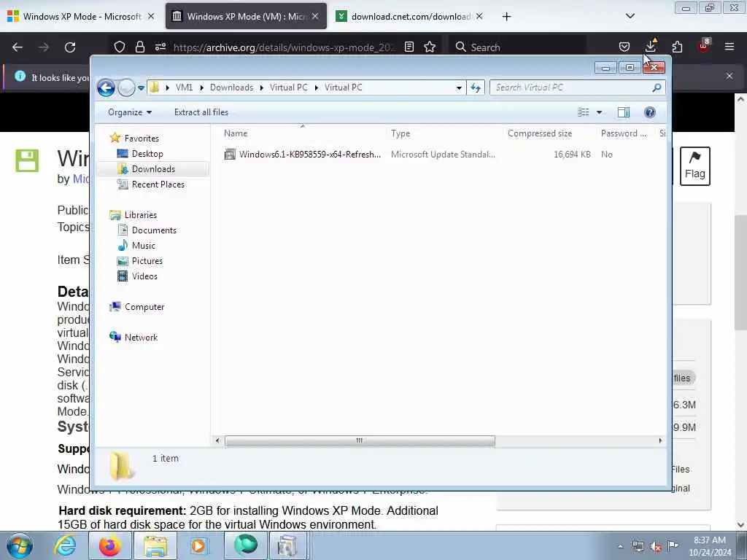Click the left arrow of the horizontal scrollbar
The height and width of the screenshot is (560, 747).
pos(217,441)
